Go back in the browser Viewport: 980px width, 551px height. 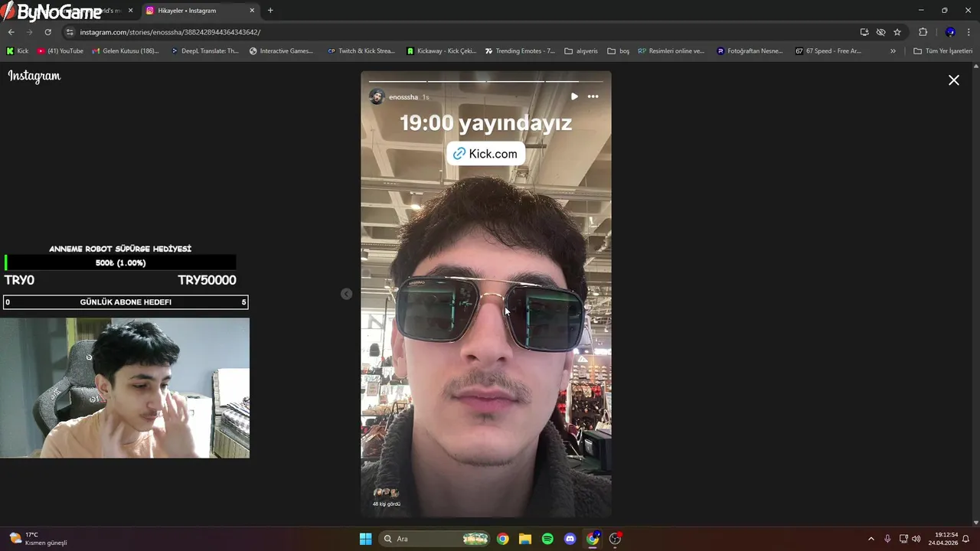coord(11,32)
